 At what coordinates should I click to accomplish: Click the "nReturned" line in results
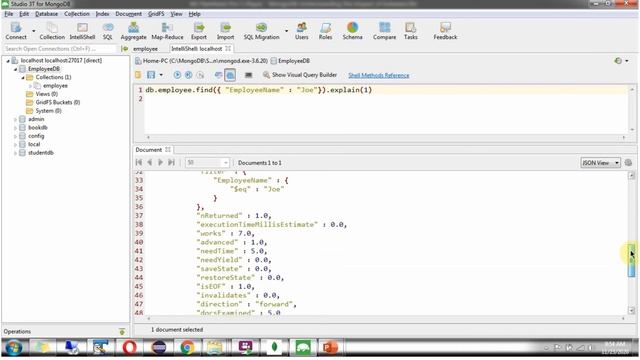234,216
